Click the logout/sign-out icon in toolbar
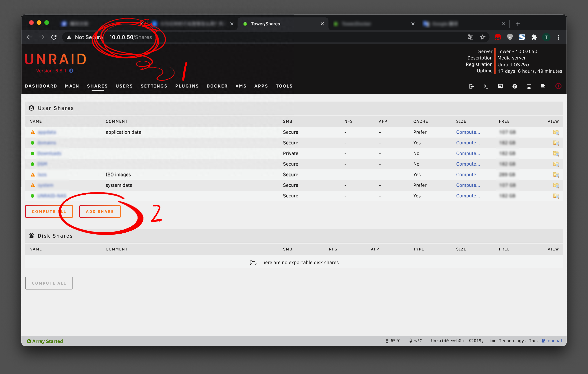Image resolution: width=588 pixels, height=374 pixels. 471,86
